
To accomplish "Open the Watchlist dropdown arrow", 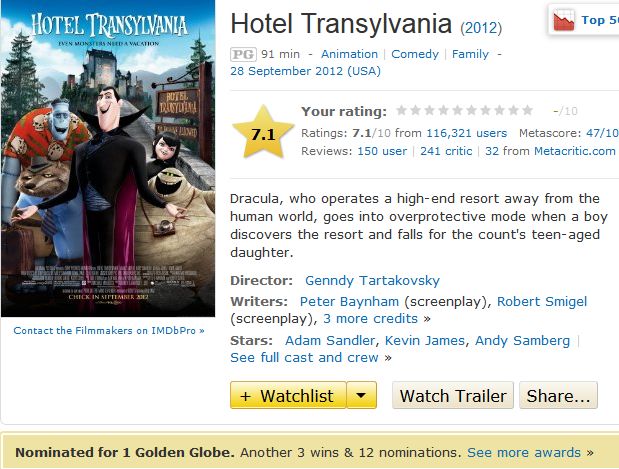I will (x=362, y=396).
